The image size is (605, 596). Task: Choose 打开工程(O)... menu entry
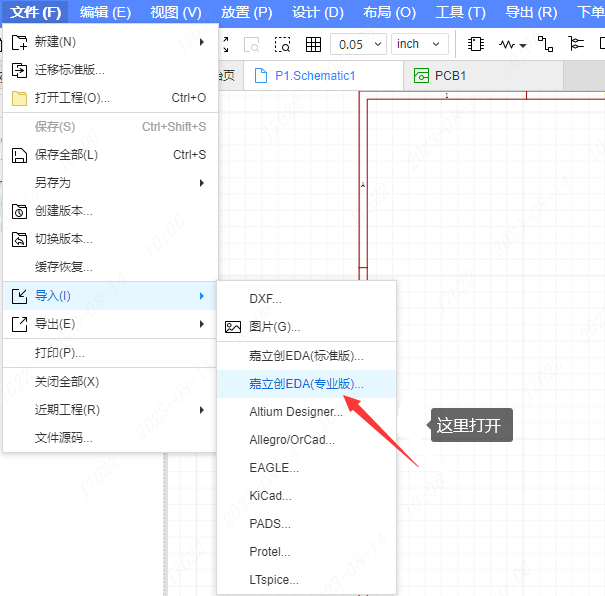pos(110,98)
